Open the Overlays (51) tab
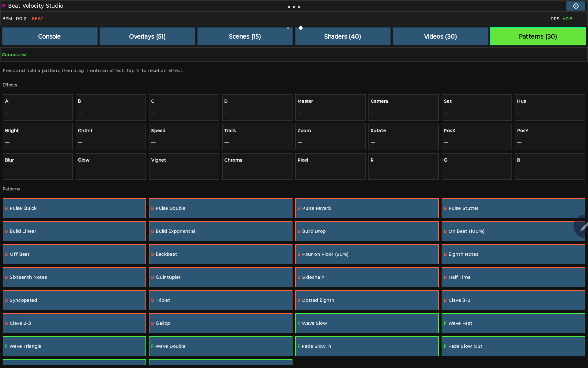Viewport: 588px width, 368px height. (147, 36)
